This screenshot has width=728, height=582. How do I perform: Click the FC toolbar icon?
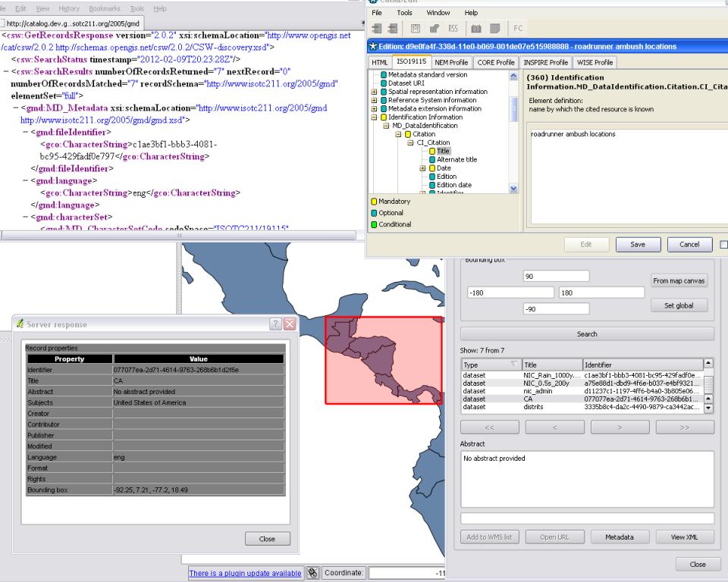[518, 28]
